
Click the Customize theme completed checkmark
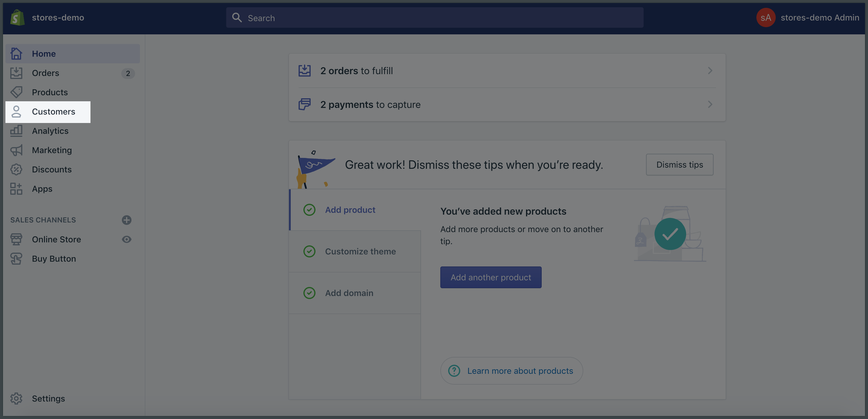[x=309, y=251]
